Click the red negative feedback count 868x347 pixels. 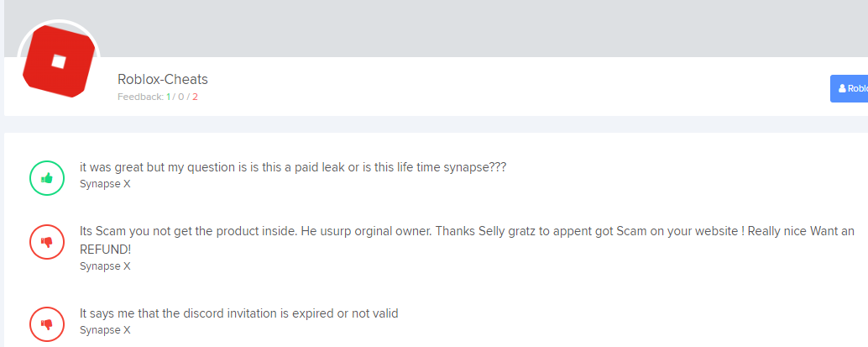click(x=195, y=97)
